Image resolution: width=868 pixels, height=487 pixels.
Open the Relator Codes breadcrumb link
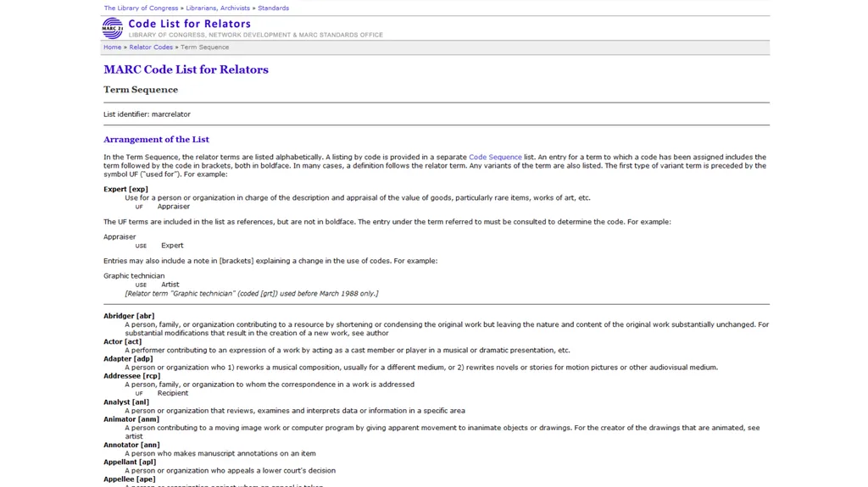point(151,47)
